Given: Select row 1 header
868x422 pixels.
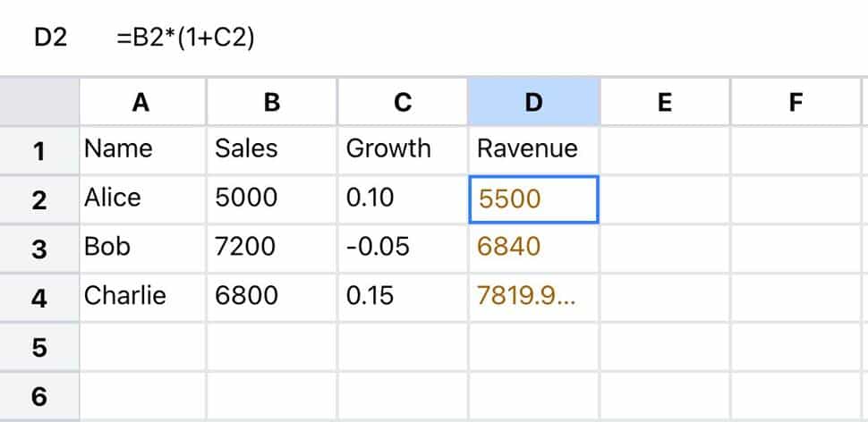Looking at the screenshot, I should 39,149.
